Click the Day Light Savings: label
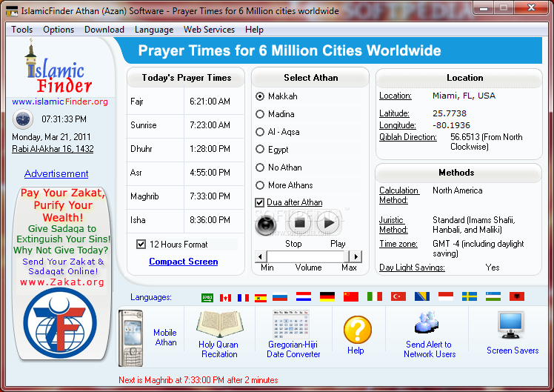 click(412, 268)
